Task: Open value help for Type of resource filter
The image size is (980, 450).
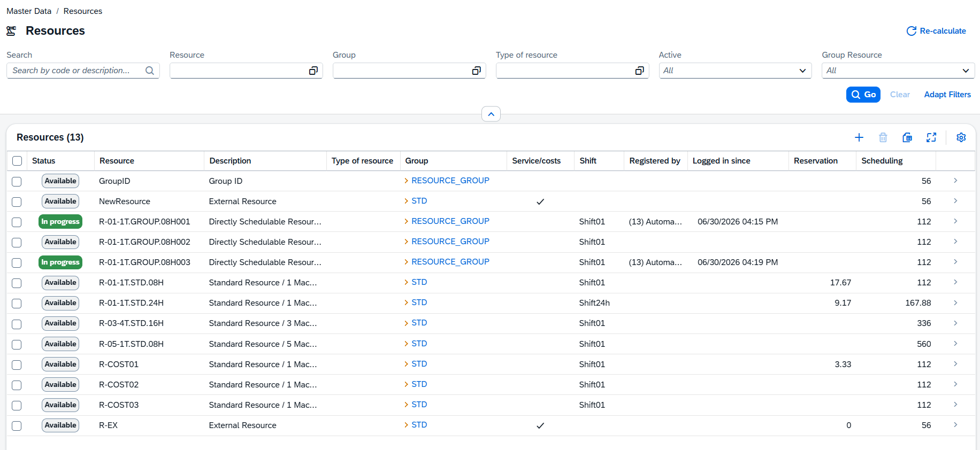Action: pyautogui.click(x=639, y=71)
